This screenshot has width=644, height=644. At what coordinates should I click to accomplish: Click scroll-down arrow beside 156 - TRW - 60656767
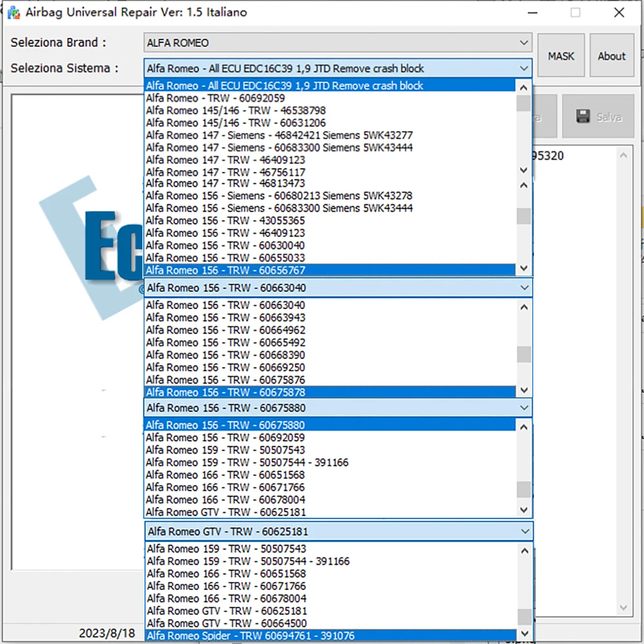[x=524, y=268]
